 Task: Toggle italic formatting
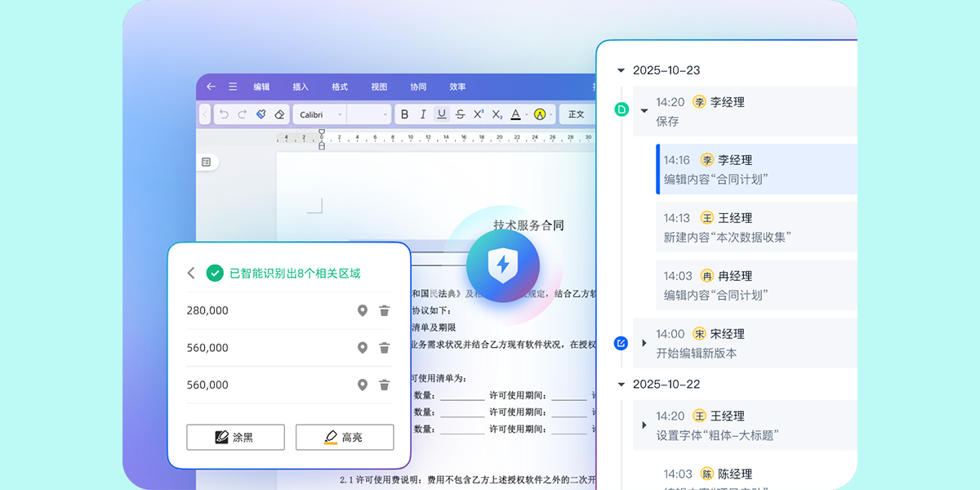pyautogui.click(x=423, y=114)
